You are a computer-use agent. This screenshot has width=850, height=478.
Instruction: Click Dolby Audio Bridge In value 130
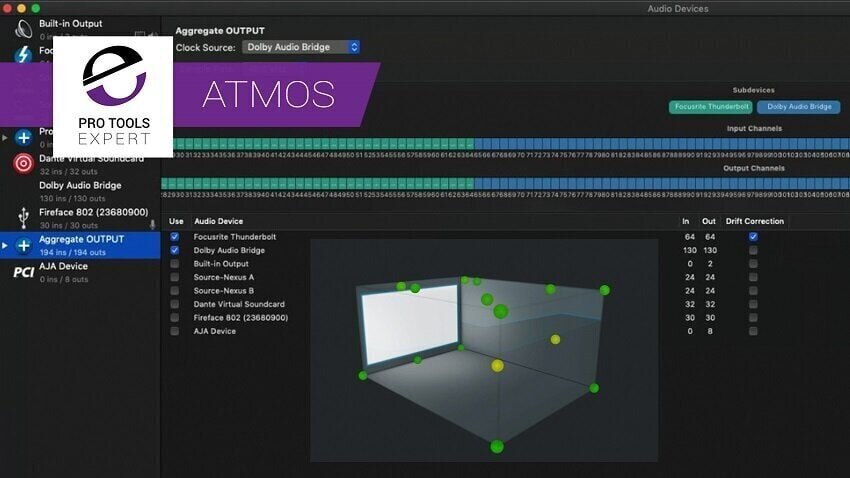click(x=690, y=250)
